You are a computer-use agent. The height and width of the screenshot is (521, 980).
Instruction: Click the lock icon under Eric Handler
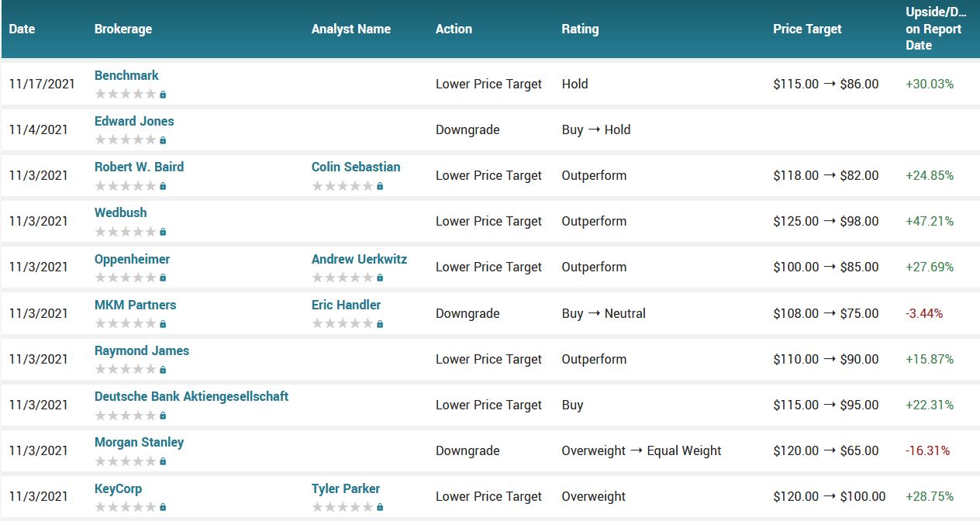coord(380,324)
